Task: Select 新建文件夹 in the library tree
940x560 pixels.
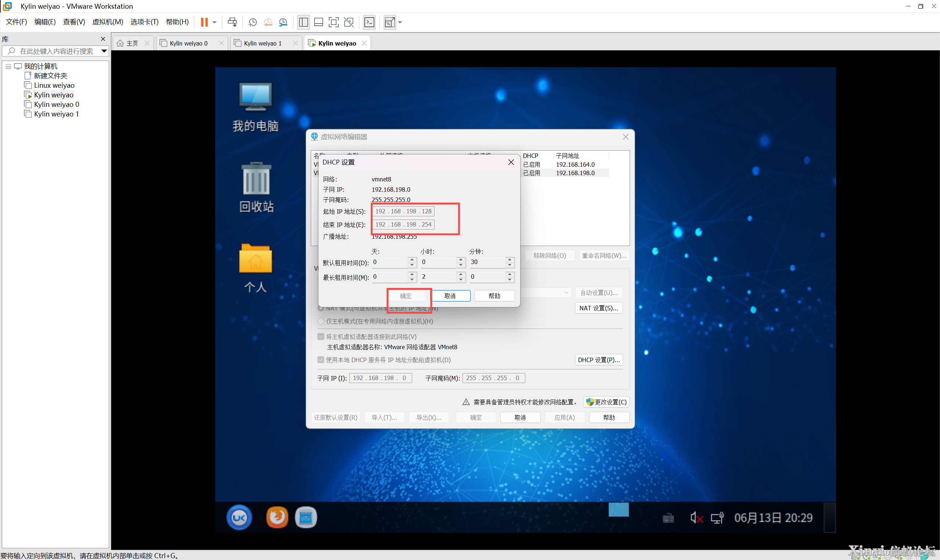Action: coord(50,76)
